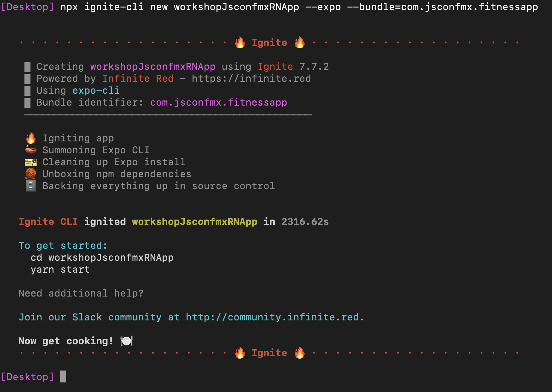This screenshot has width=552, height=392.
Task: Click the fire emoji left of top Ignite header
Action: click(240, 43)
